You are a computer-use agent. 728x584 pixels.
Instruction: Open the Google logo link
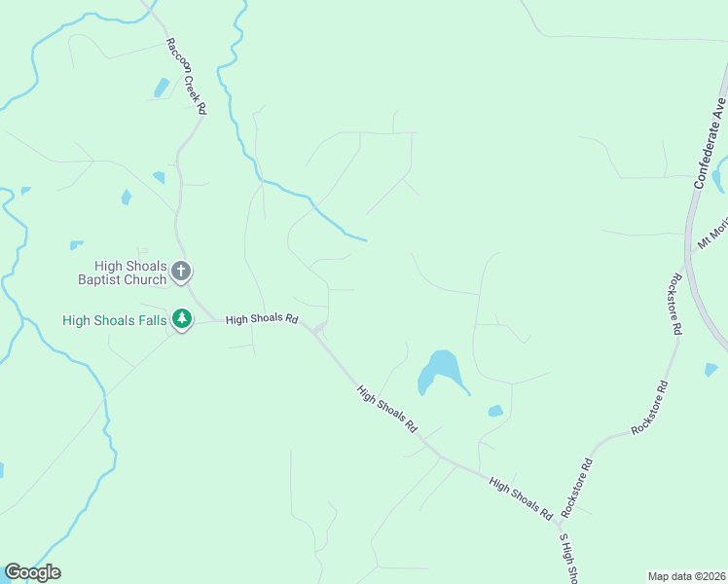click(x=32, y=572)
